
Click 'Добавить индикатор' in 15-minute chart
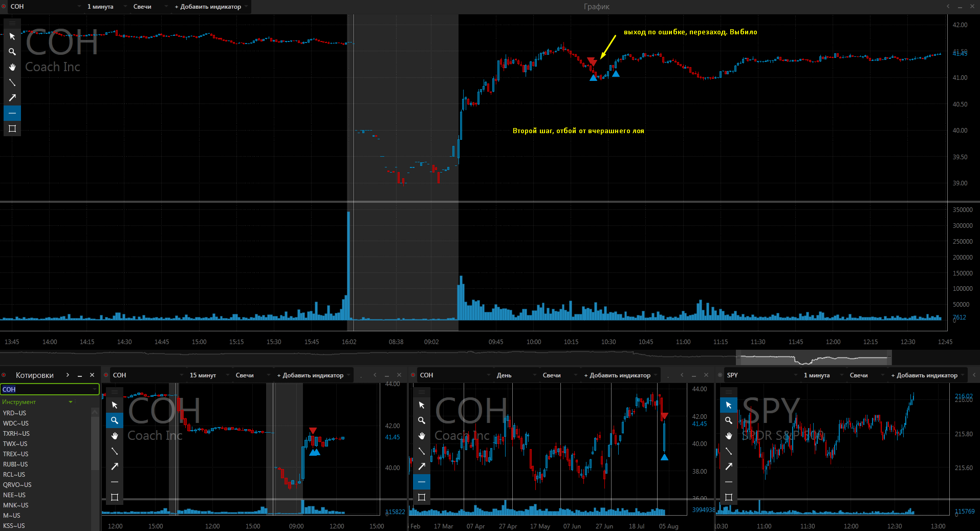click(313, 375)
